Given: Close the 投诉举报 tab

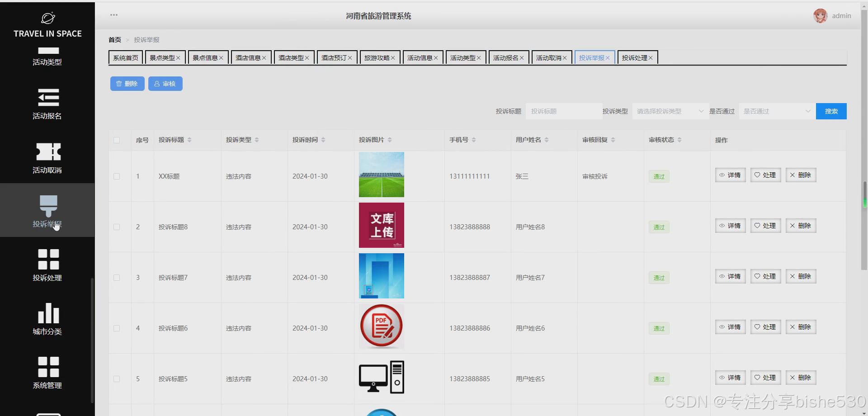Looking at the screenshot, I should click(608, 58).
